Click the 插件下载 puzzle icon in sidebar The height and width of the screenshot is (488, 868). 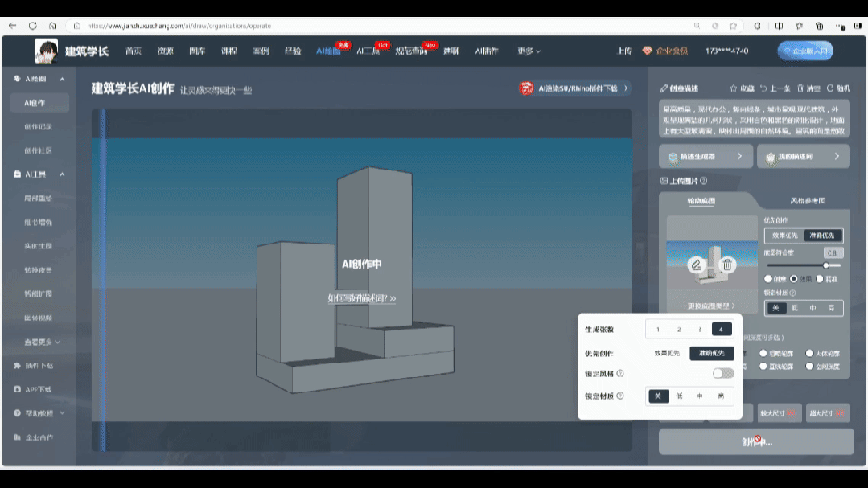click(17, 366)
